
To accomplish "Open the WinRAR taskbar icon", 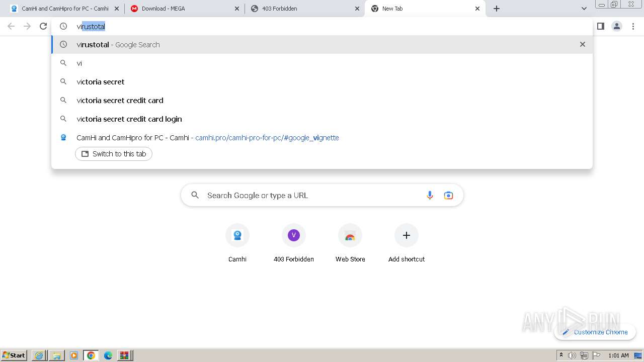I will pyautogui.click(x=124, y=355).
